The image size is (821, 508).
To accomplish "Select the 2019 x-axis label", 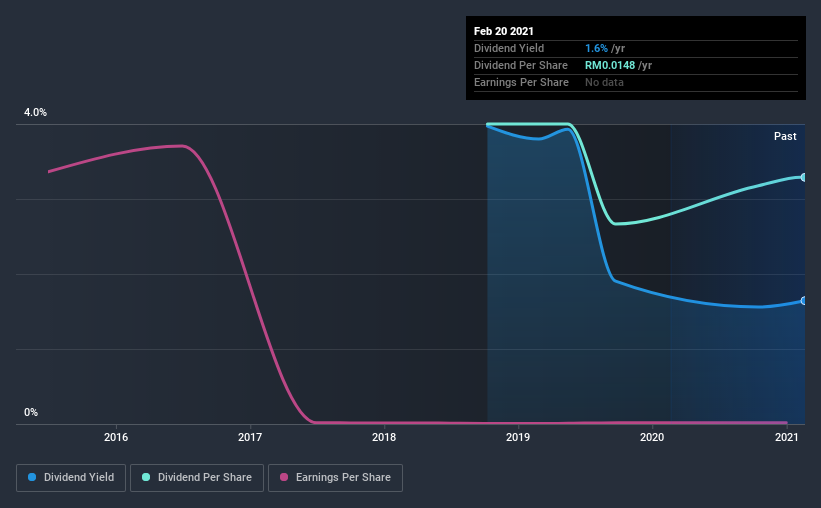I will tap(518, 437).
